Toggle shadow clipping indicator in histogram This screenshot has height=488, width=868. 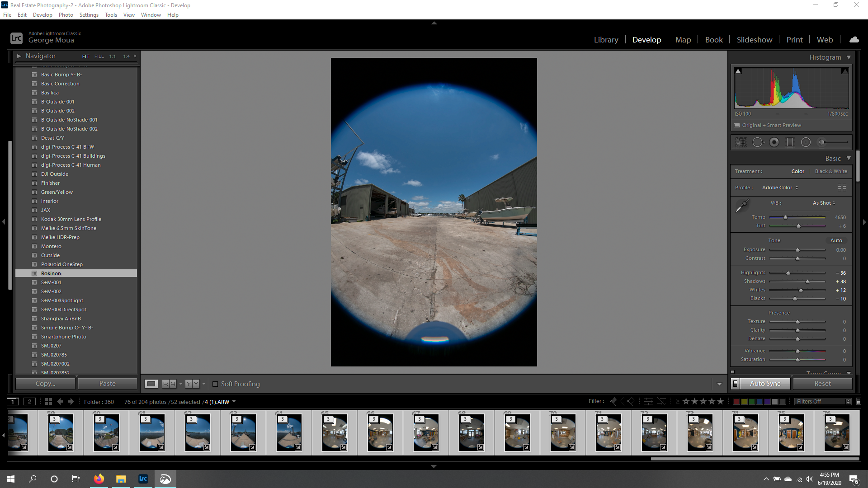738,71
